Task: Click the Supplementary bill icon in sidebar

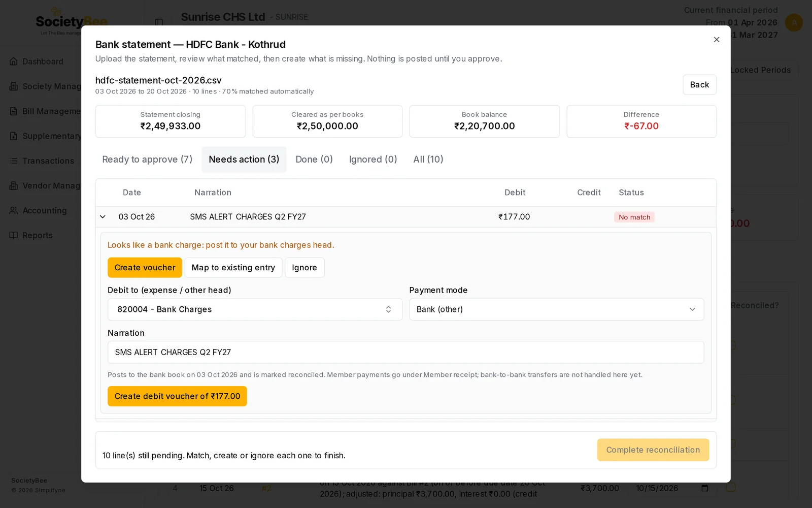Action: [14, 136]
